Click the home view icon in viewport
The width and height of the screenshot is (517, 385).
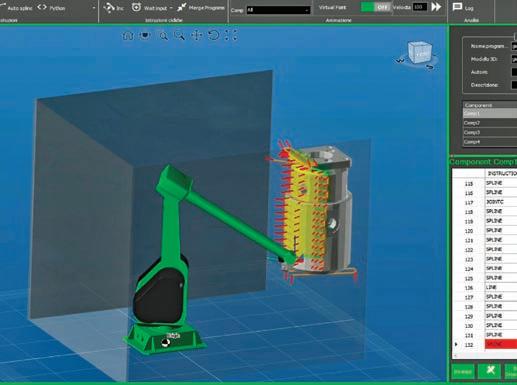pyautogui.click(x=128, y=35)
